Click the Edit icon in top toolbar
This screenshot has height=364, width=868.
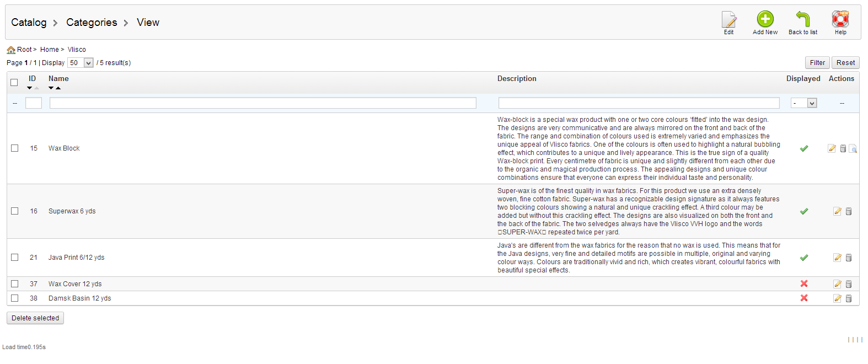tap(728, 19)
